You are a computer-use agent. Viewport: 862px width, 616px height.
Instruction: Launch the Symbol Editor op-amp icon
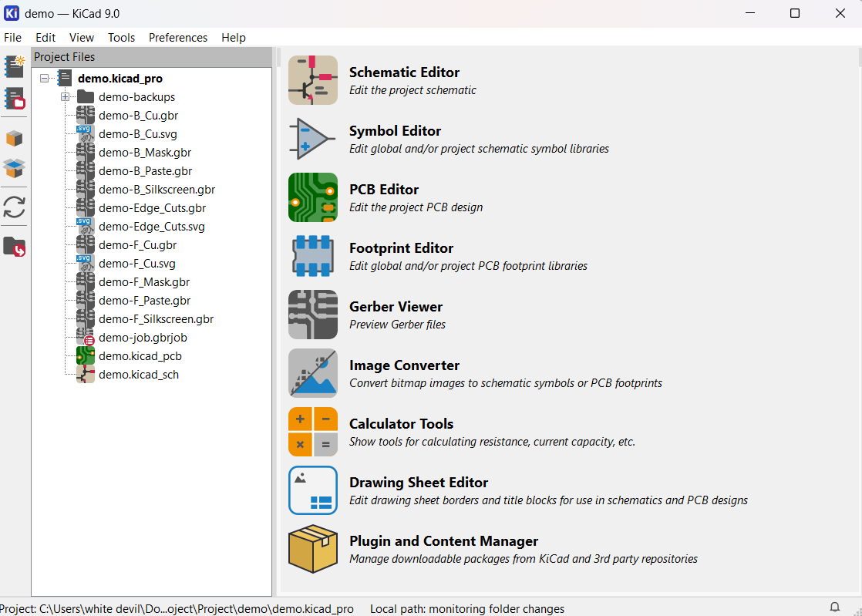(x=313, y=139)
